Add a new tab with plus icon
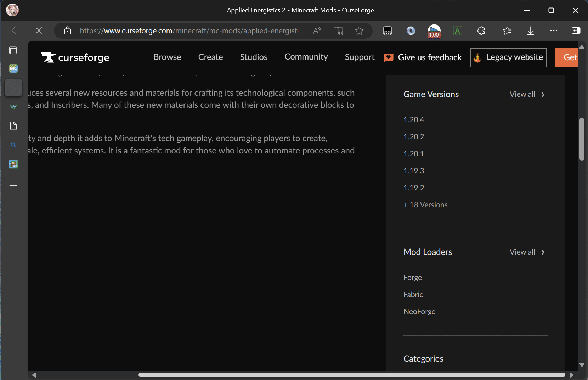Viewport: 588px width, 380px height. click(x=13, y=186)
